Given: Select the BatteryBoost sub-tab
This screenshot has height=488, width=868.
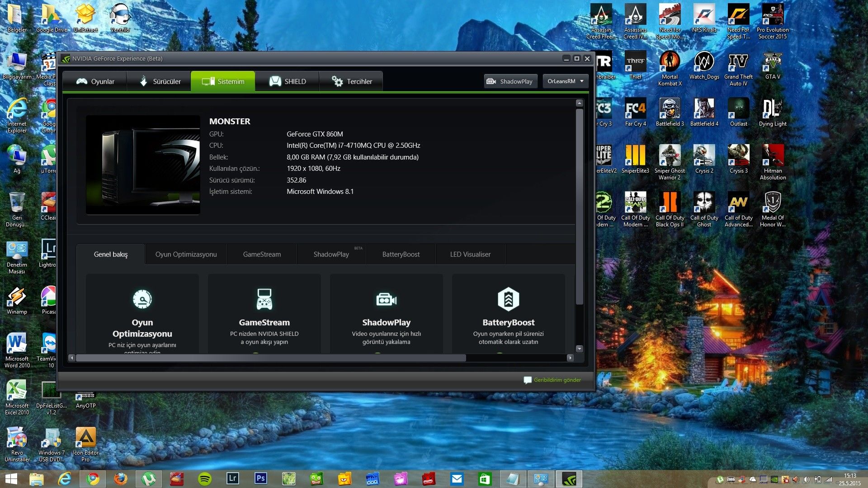Looking at the screenshot, I should [401, 254].
